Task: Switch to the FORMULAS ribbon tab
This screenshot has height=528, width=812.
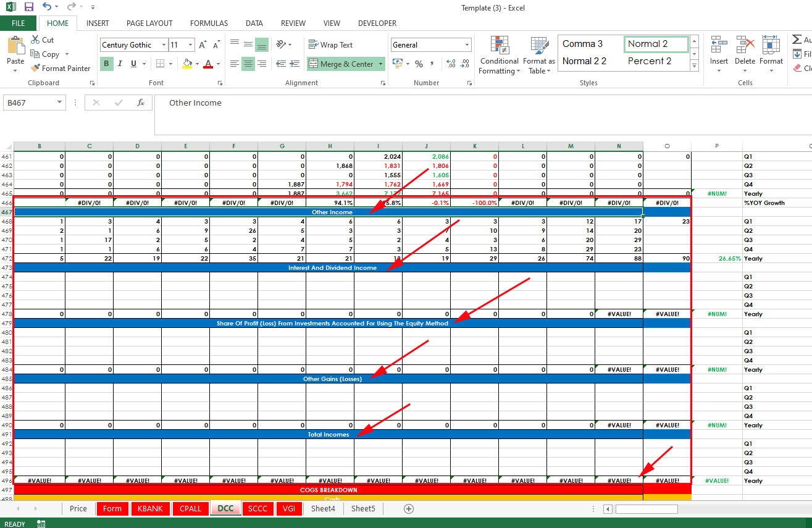Action: pos(209,23)
